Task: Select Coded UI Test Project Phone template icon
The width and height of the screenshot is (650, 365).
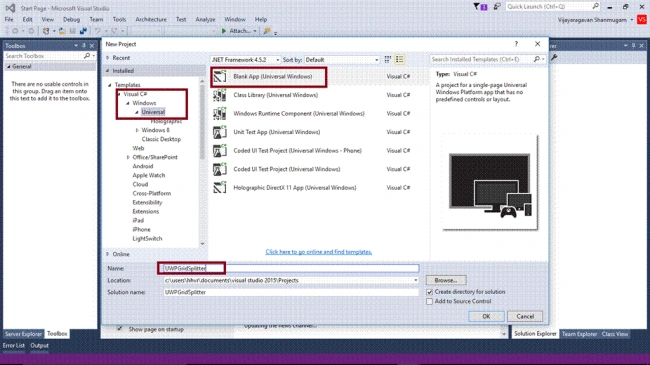Action: tap(220, 151)
